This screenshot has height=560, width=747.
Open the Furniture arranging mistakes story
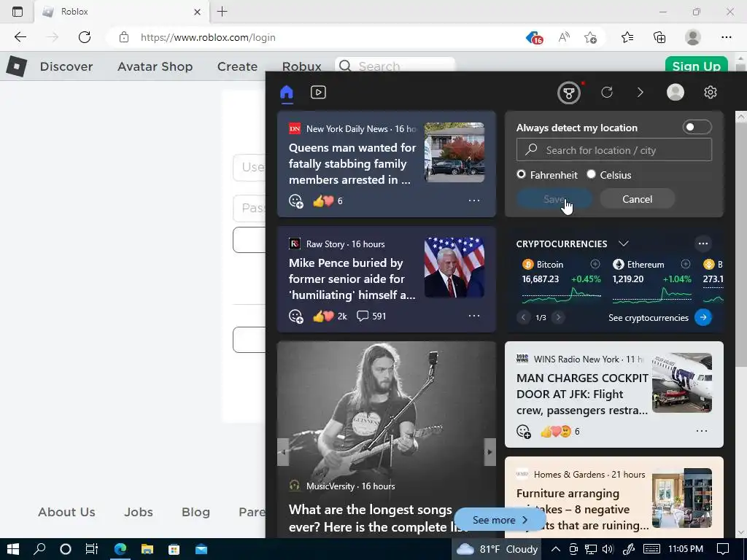pos(582,509)
